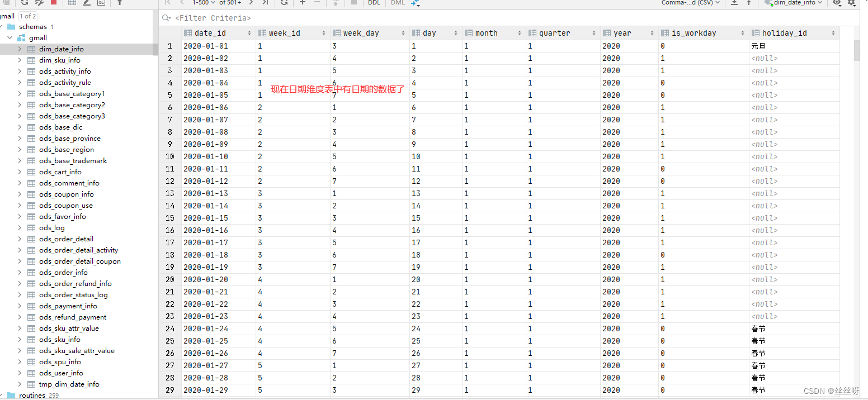The width and height of the screenshot is (868, 400).
Task: Expand the ods_order_info table node
Action: pyautogui.click(x=20, y=273)
